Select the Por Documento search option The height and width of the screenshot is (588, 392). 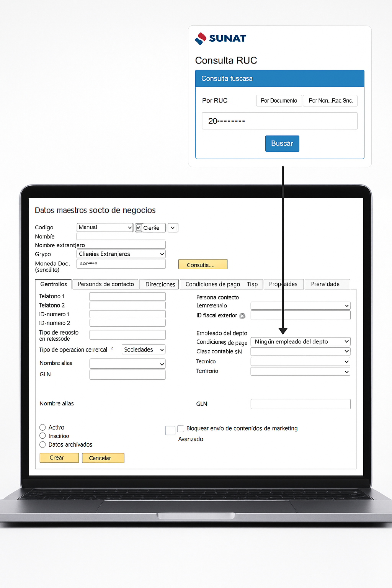[279, 101]
